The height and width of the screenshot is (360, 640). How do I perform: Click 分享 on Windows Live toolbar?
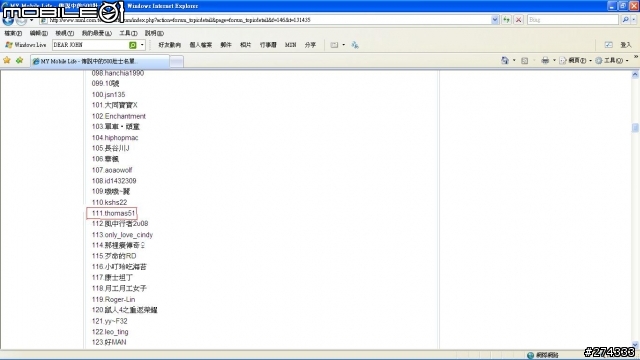pos(310,45)
